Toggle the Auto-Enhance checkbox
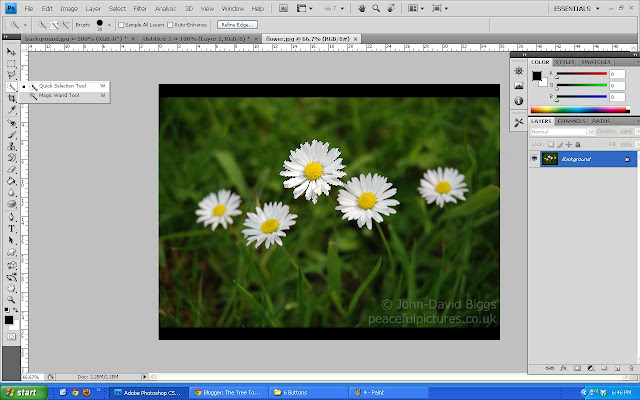Viewport: 640px width, 400px height. click(172, 23)
